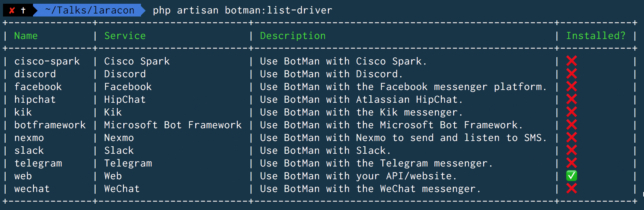Click the Description column header
The image size is (644, 210).
point(293,36)
